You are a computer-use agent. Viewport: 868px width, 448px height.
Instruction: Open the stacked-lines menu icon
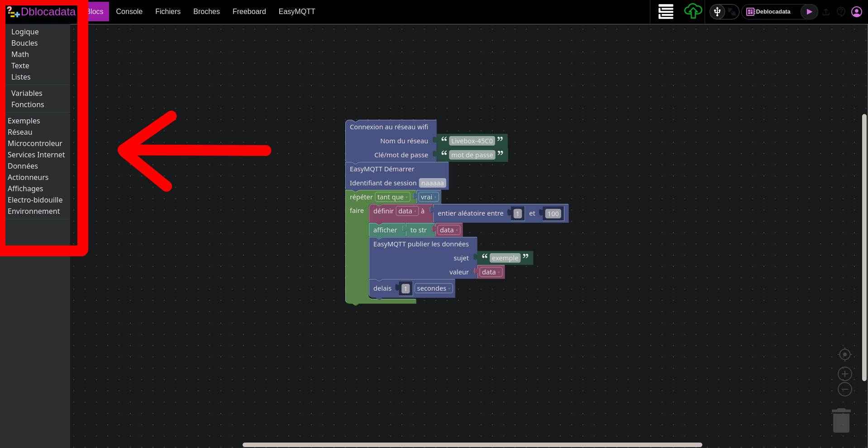666,12
